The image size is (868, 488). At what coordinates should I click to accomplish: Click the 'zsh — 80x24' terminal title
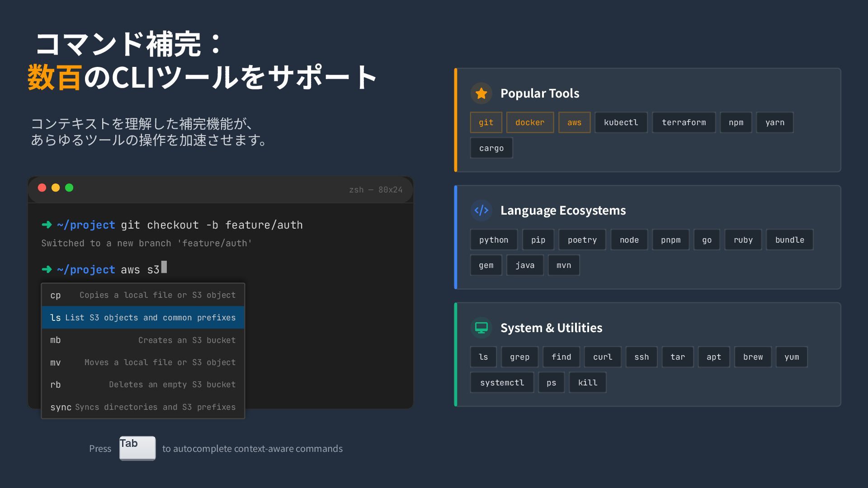coord(375,190)
